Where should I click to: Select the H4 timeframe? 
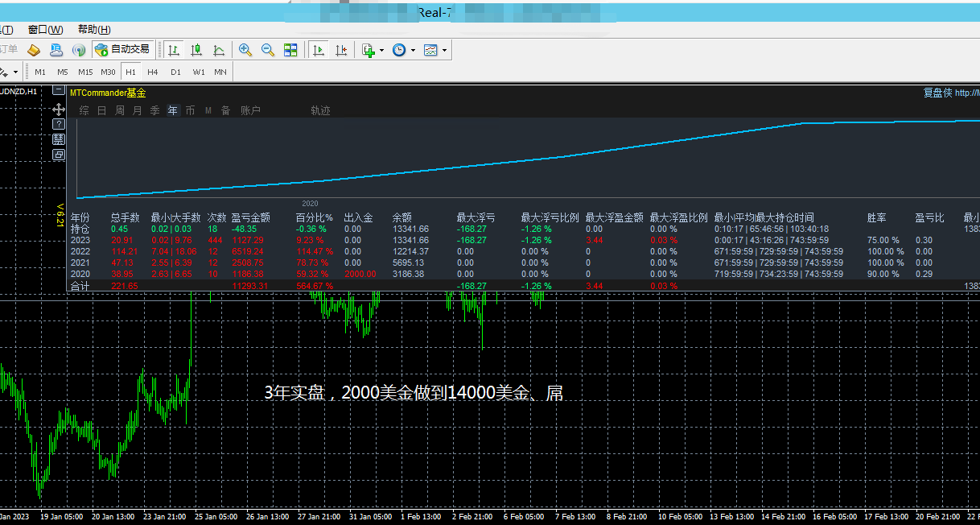click(x=153, y=72)
